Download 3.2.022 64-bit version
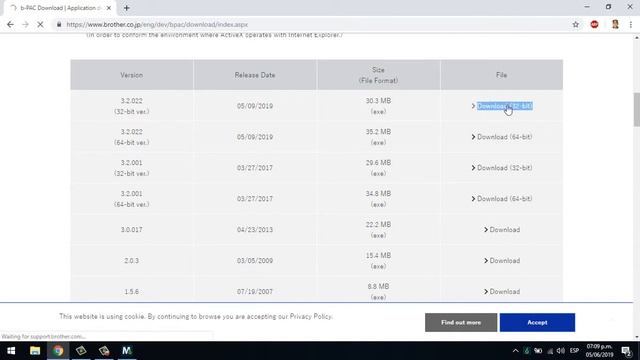The image size is (640, 360). click(x=504, y=137)
